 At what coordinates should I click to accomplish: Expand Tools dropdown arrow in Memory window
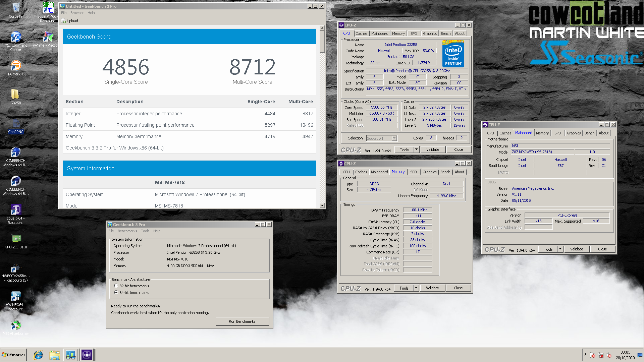tap(416, 288)
